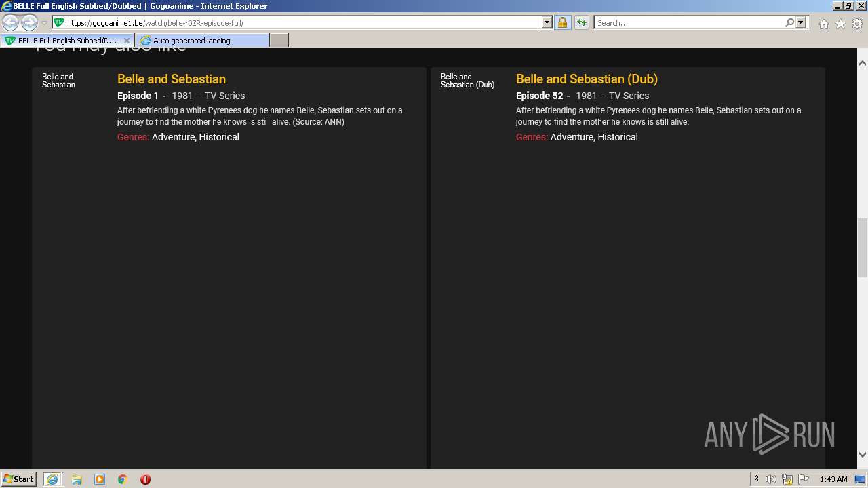Launch Windows Media Player from taskbar

click(x=100, y=479)
